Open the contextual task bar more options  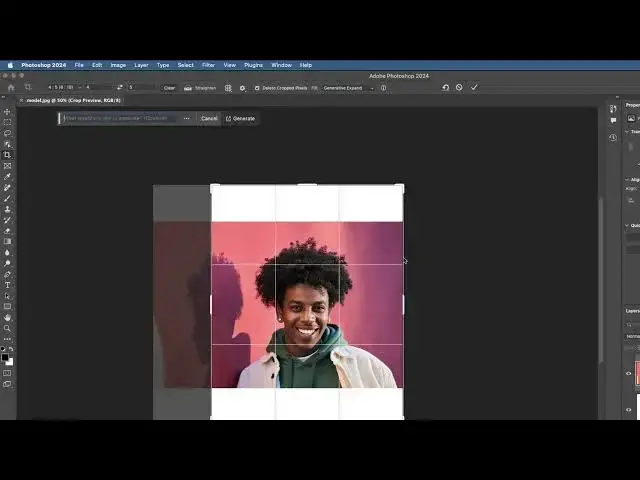coord(187,118)
